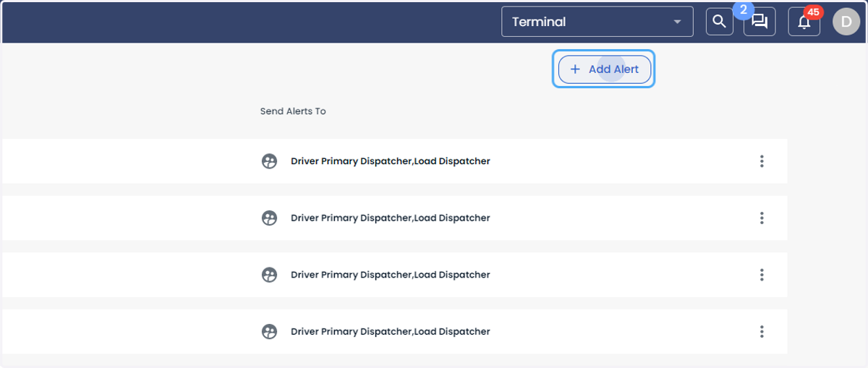Click the Add Alert button
Image resolution: width=868 pixels, height=368 pixels.
pyautogui.click(x=604, y=69)
